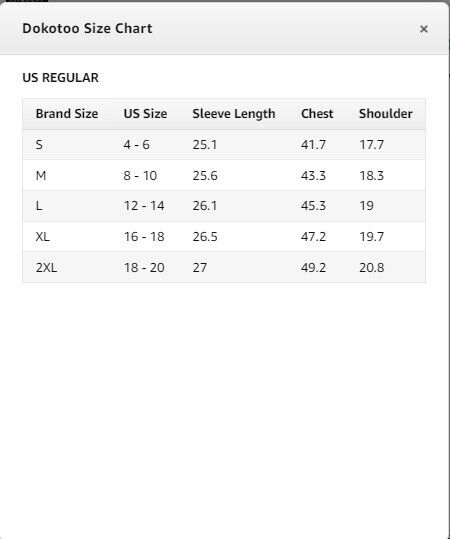Click the US REGULAR heading
Screen dimensions: 450x539
(61, 78)
